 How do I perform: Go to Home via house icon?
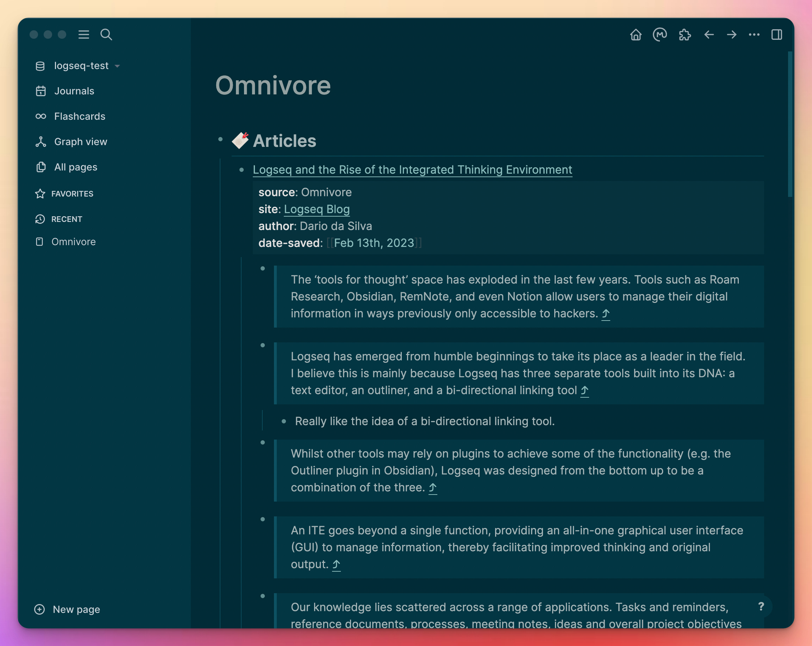click(x=636, y=35)
